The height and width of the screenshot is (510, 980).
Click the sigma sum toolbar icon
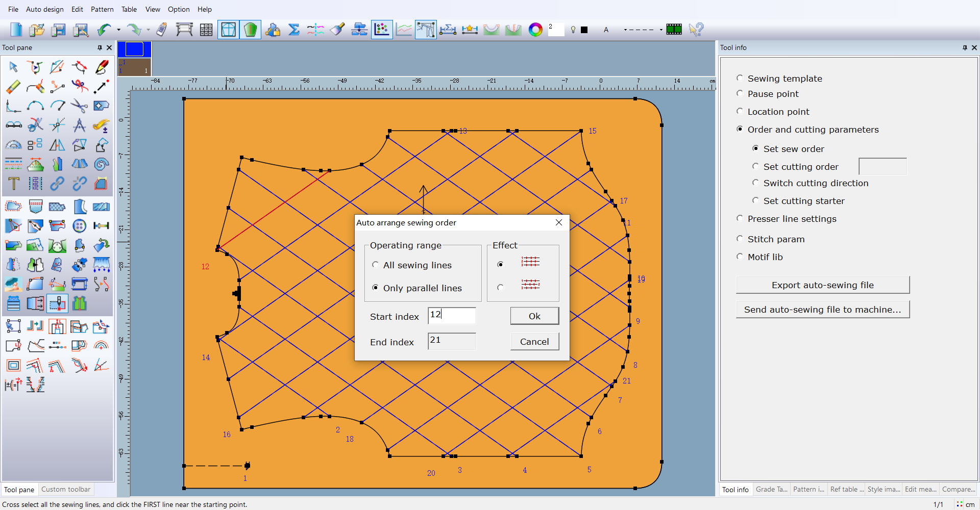tap(294, 30)
